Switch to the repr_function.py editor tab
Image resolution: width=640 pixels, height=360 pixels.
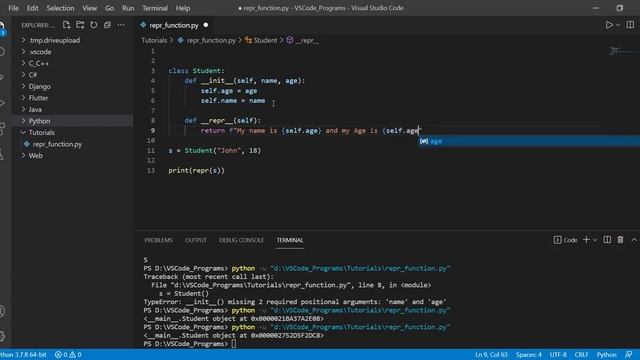173,25
